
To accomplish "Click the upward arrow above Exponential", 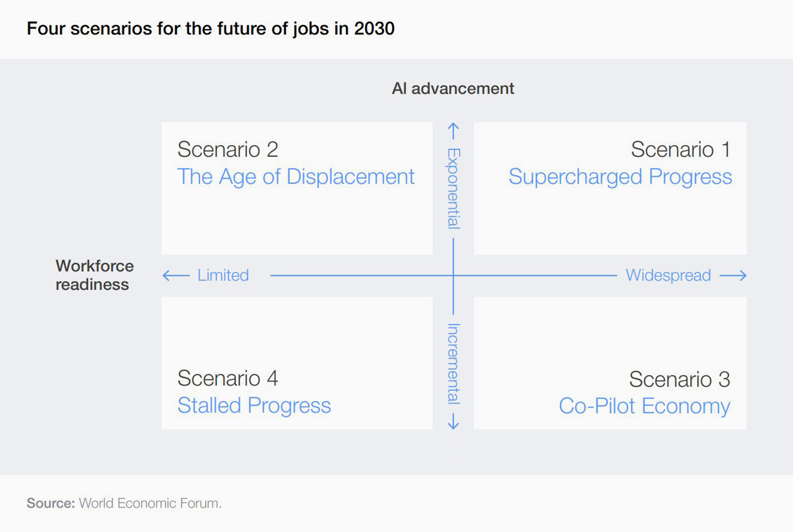I will [x=453, y=131].
